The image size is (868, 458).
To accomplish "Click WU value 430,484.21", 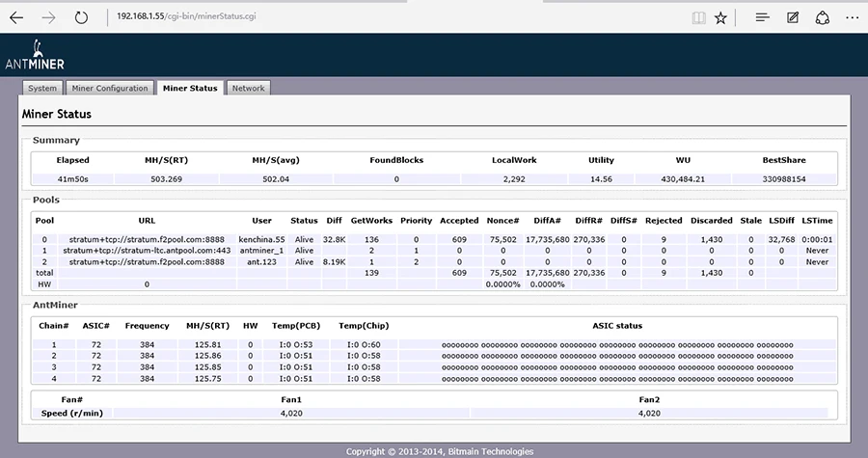I will [x=683, y=179].
